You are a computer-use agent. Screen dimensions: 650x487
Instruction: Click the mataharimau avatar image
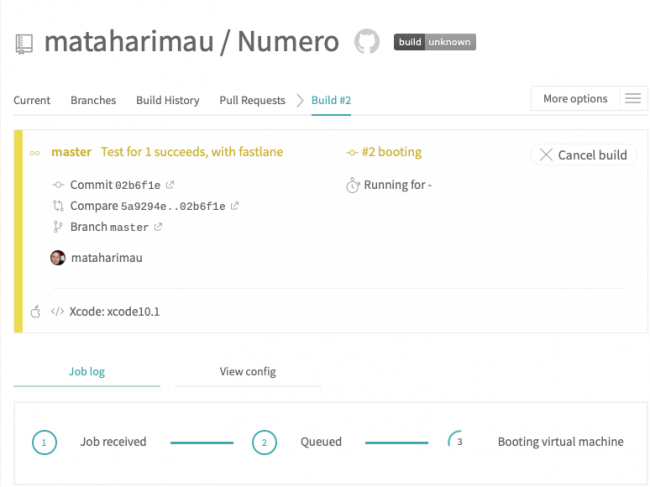point(58,258)
